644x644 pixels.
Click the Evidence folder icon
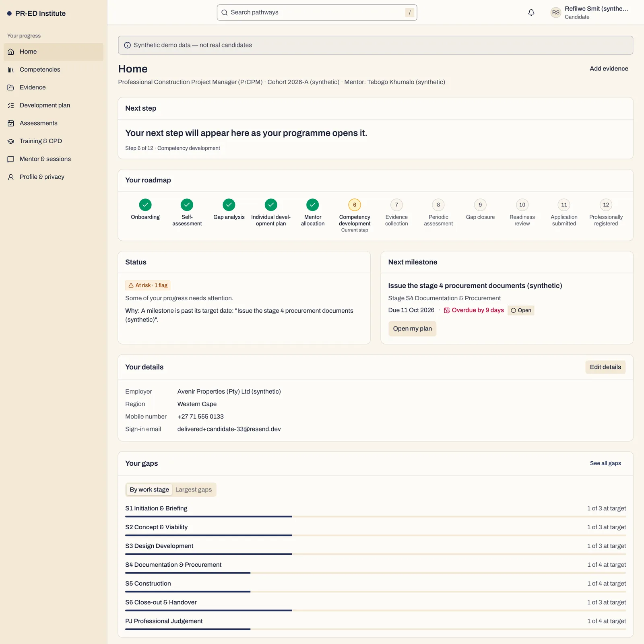pos(11,87)
